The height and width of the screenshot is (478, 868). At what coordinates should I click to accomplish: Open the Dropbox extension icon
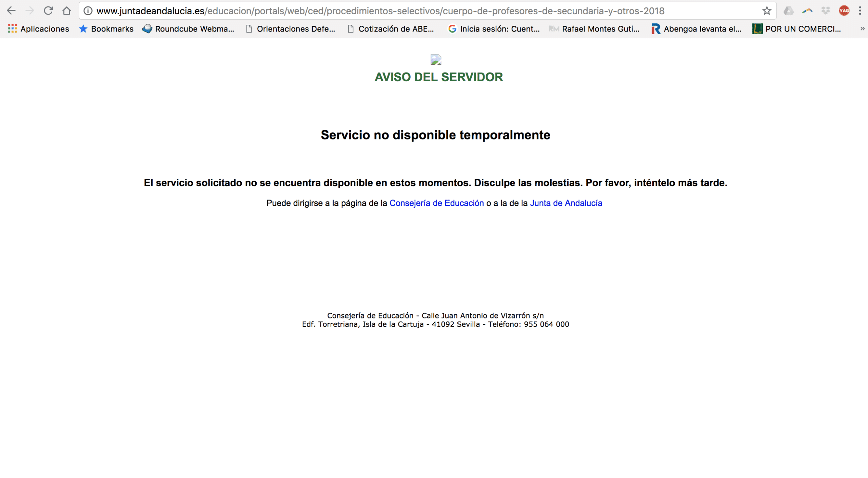826,11
